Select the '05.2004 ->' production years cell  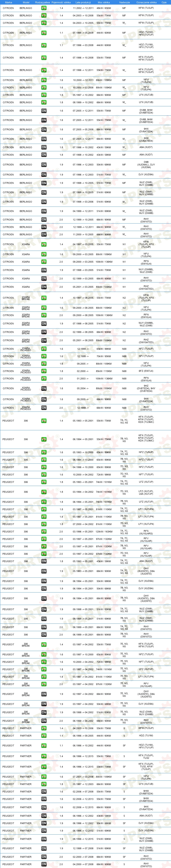click(x=83, y=389)
